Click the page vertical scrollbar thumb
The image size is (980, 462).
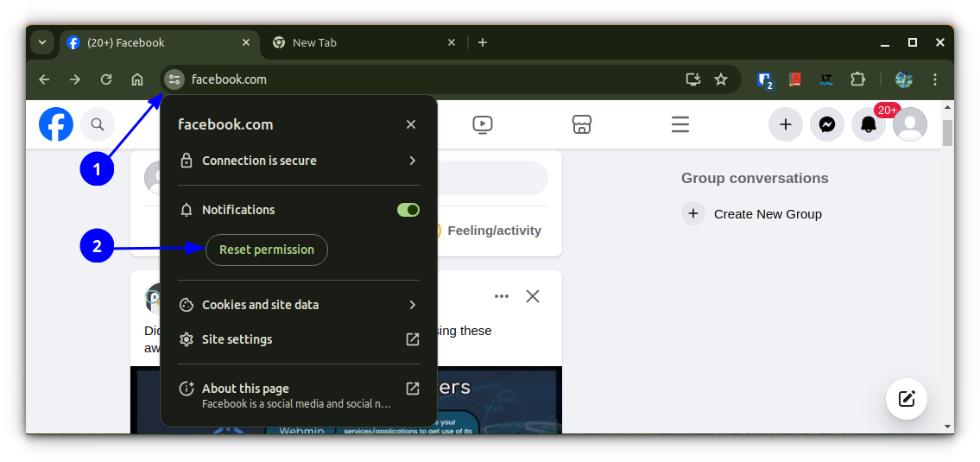click(947, 132)
